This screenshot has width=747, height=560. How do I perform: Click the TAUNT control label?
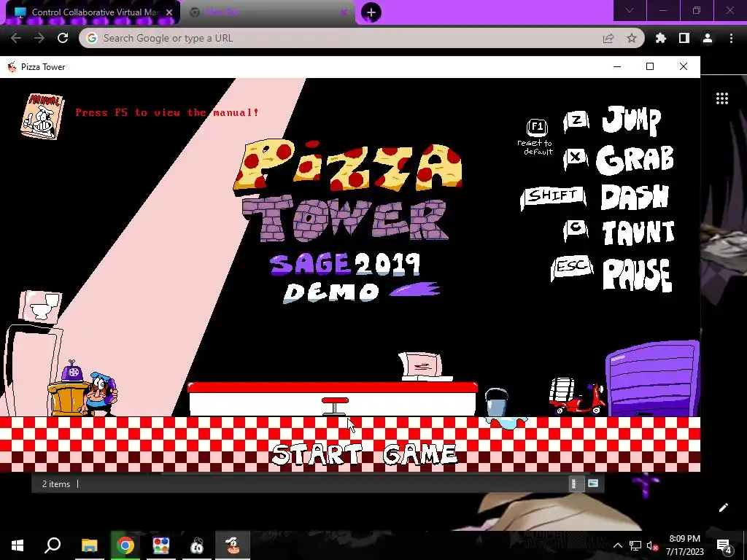(638, 233)
